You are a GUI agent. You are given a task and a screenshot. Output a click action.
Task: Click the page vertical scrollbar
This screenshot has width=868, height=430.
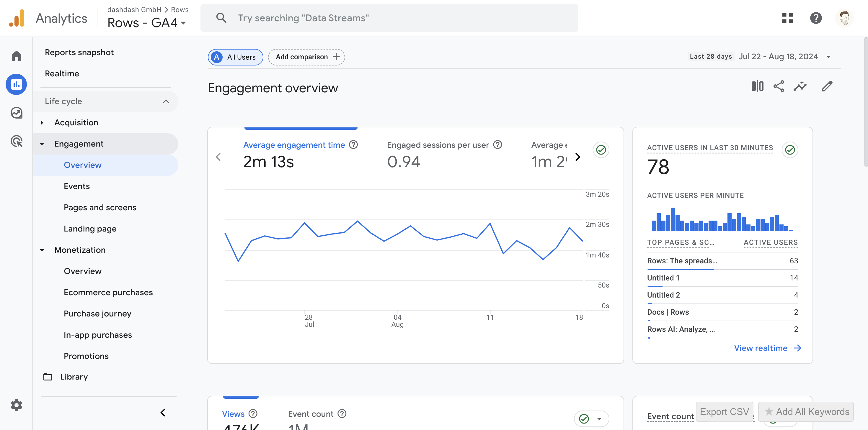click(865, 102)
